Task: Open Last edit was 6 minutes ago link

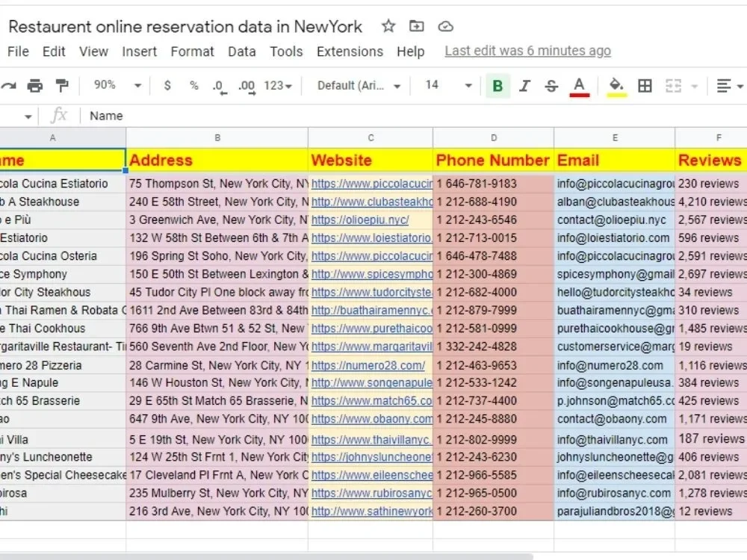Action: tap(527, 51)
